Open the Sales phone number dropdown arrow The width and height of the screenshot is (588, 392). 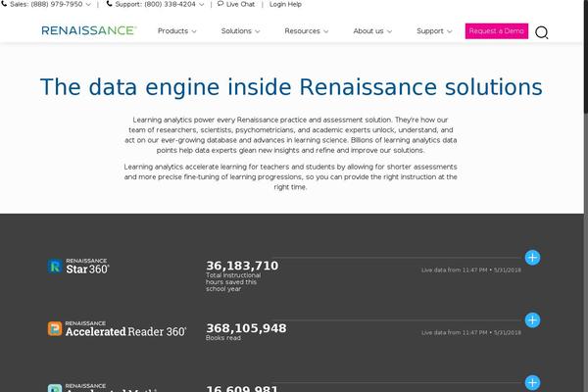88,5
